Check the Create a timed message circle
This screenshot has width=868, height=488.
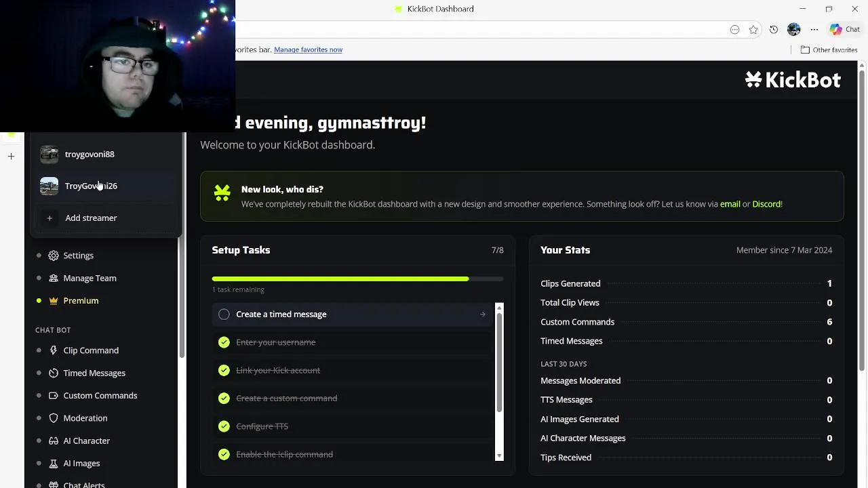(x=224, y=314)
